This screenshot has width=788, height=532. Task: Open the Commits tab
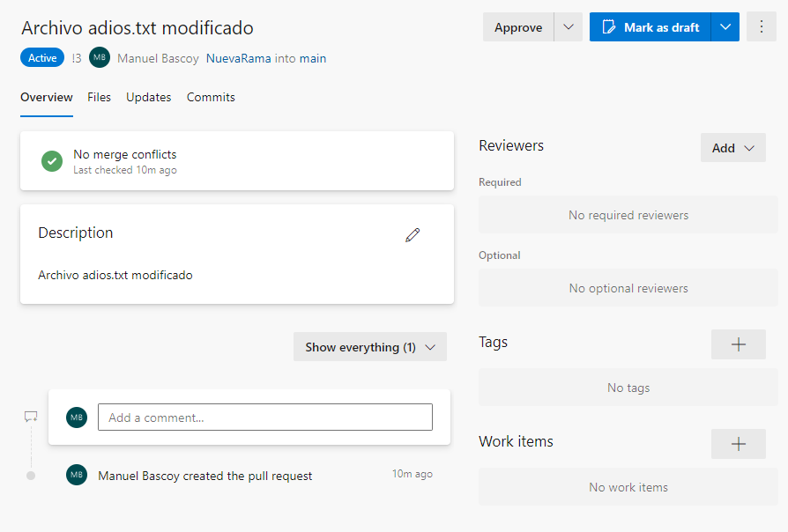(x=211, y=97)
